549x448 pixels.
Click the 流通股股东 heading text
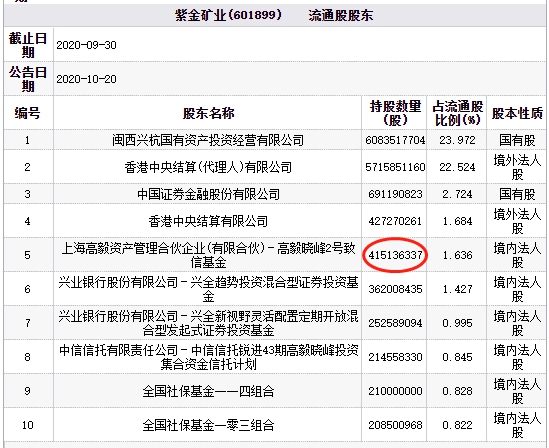pyautogui.click(x=341, y=15)
